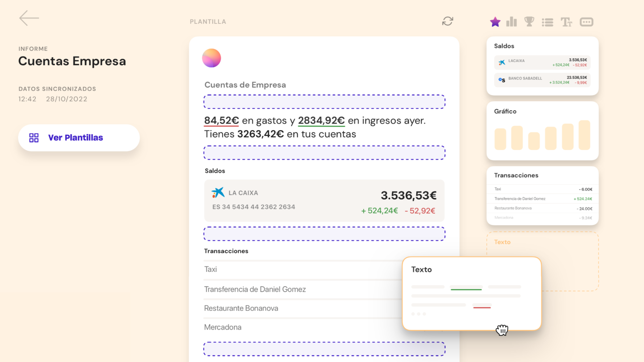Click Transferencia de Daniel Gomez row in template
The image size is (644, 362).
302,289
